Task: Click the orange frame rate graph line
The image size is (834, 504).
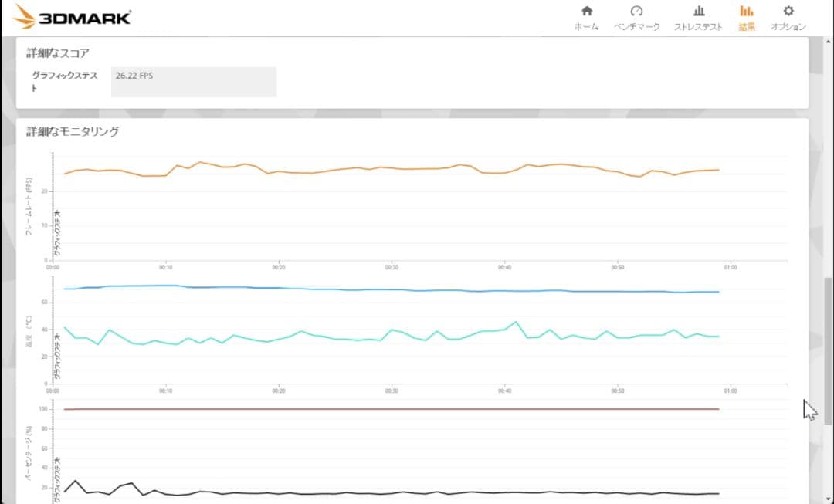Action: [386, 167]
